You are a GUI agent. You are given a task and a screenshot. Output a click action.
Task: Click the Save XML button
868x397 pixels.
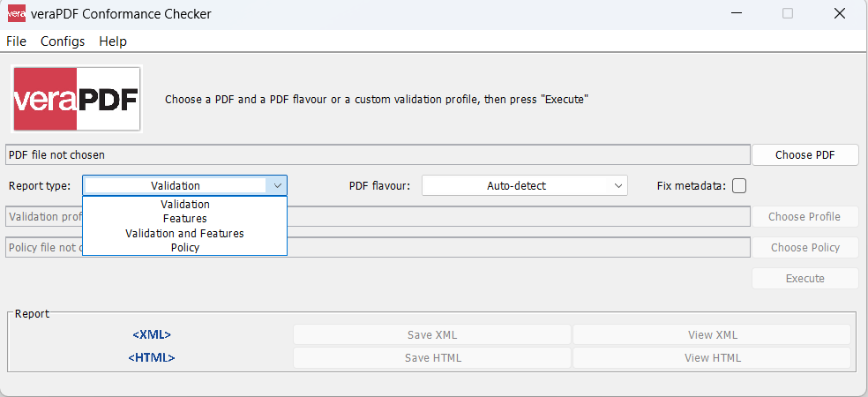431,335
